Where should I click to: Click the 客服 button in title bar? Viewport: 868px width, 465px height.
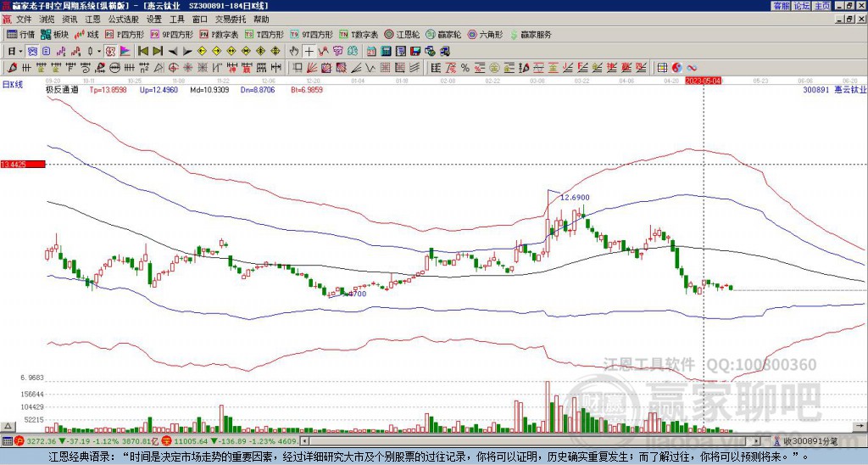(781, 6)
